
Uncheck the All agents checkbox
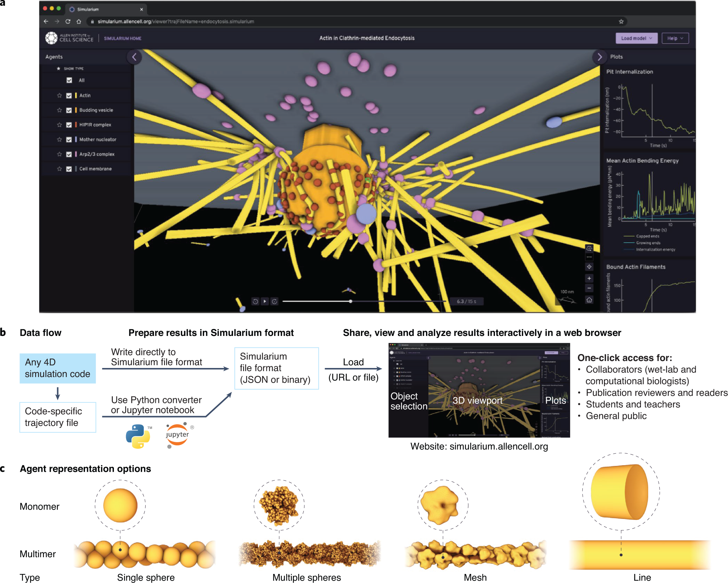click(69, 80)
